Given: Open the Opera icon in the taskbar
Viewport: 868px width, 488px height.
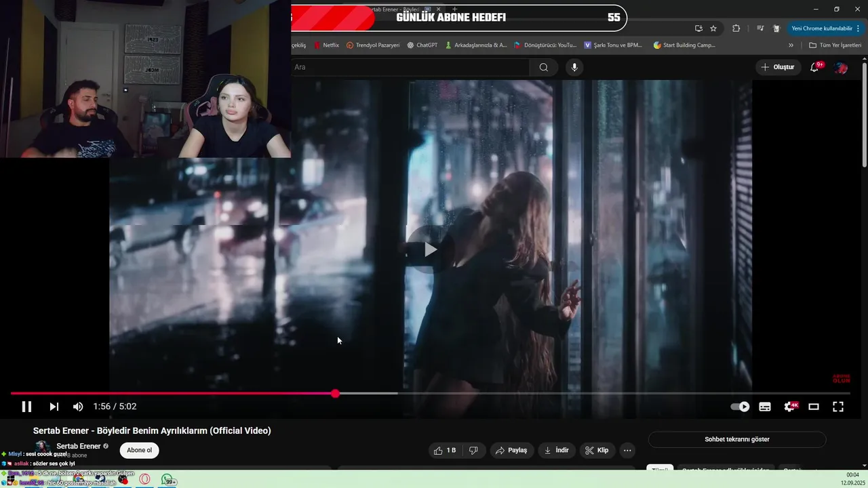Looking at the screenshot, I should point(144,480).
